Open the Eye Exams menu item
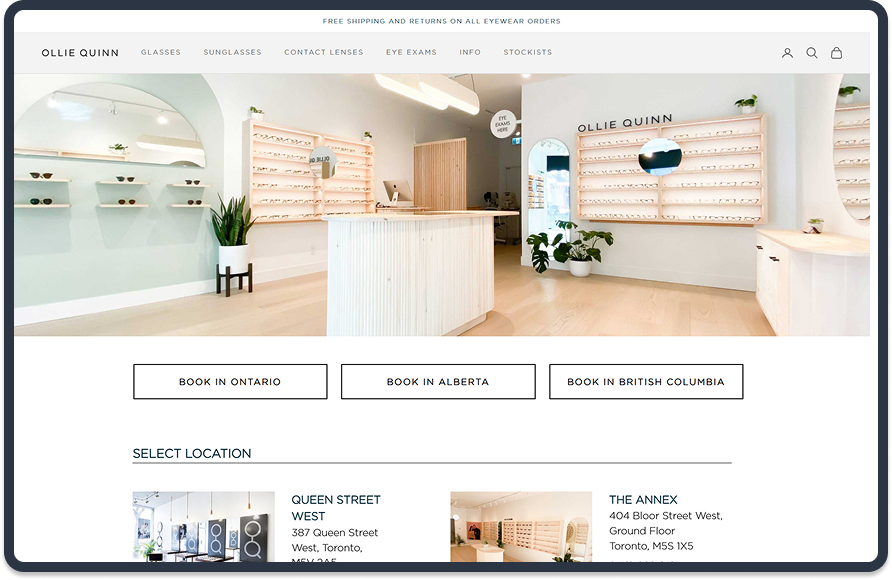Screen dimensions: 892x580 pyautogui.click(x=411, y=52)
